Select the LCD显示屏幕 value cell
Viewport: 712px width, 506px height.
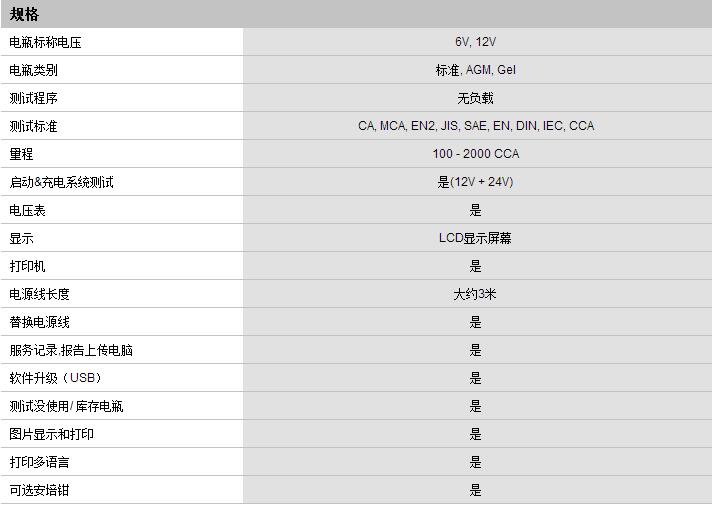475,238
